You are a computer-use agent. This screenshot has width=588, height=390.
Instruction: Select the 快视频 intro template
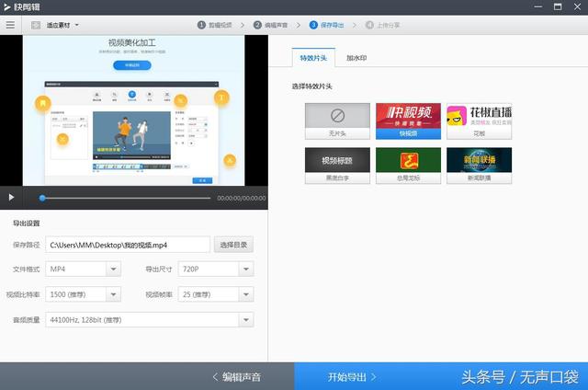[x=408, y=120]
